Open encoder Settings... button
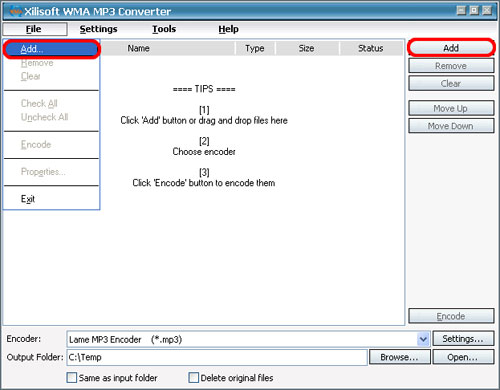Viewport: 500px width, 390px height. [x=463, y=339]
